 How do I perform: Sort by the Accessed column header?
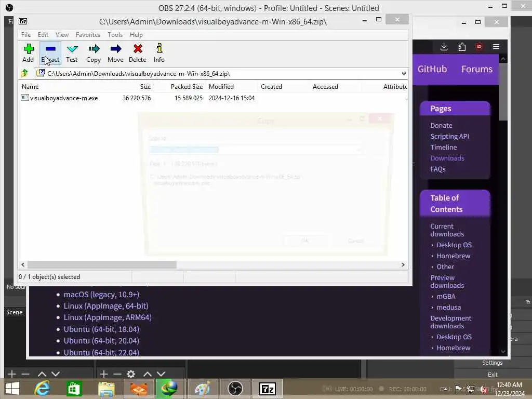click(325, 87)
